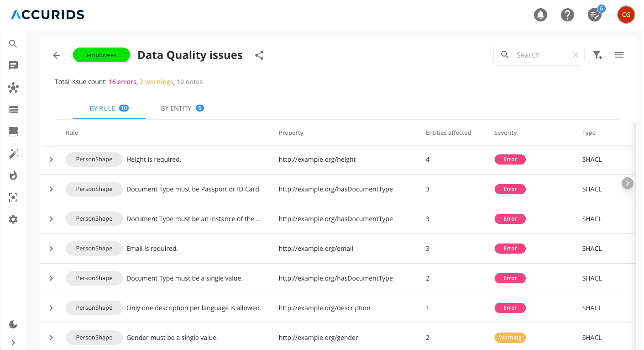The image size is (644, 350).
Task: Select the BY RULE tab
Action: tap(109, 108)
